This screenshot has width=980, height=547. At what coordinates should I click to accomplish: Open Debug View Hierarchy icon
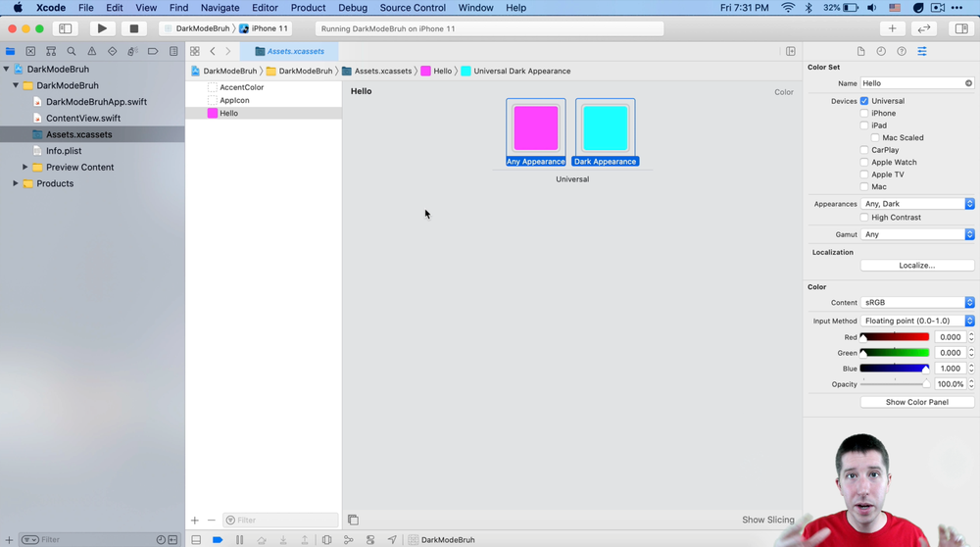[327, 539]
